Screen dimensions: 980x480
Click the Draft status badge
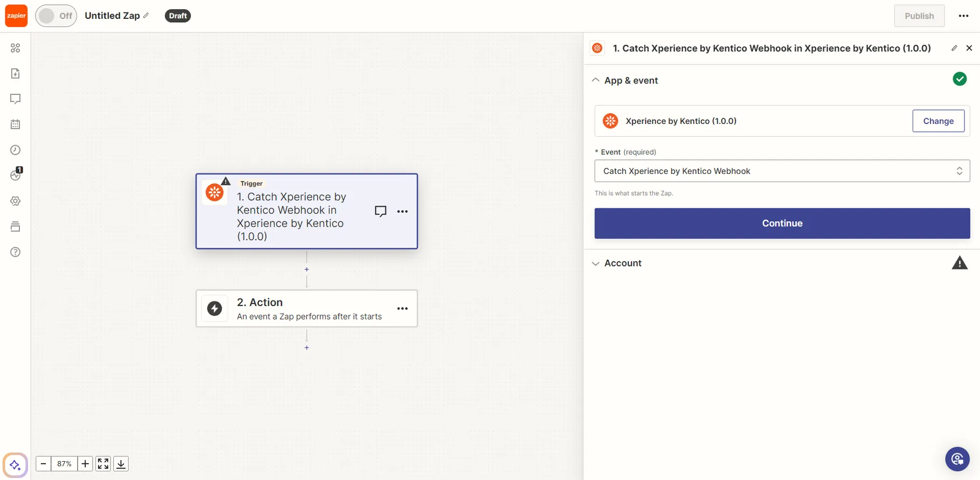[x=177, y=16]
